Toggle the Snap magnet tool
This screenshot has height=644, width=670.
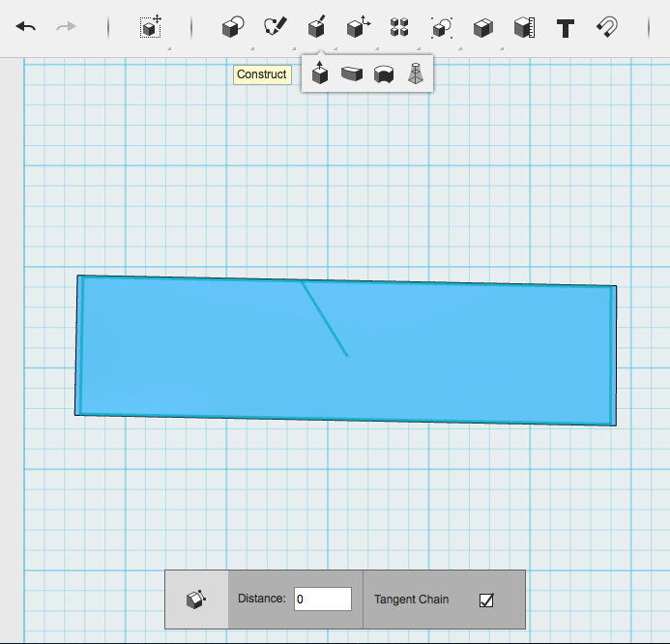[x=607, y=27]
